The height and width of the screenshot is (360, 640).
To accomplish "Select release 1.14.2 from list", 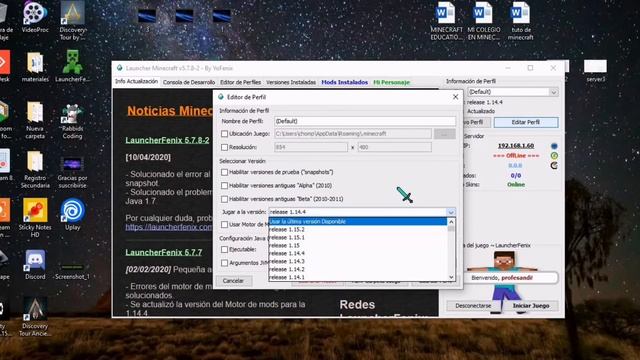I will [358, 269].
